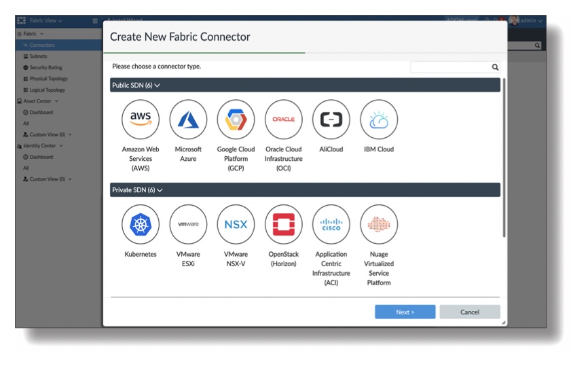Click the dialog vertical scrollbar
Viewport: 588px width, 366px height.
click(x=504, y=158)
